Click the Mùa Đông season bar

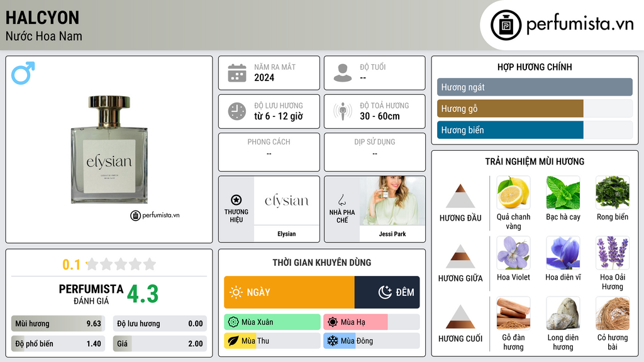[x=372, y=341]
